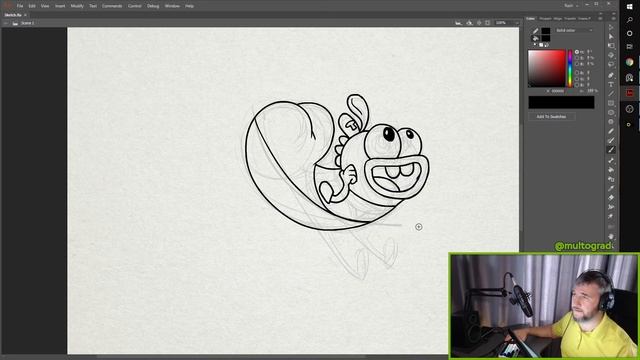Click the hex color value field

pos(558,91)
